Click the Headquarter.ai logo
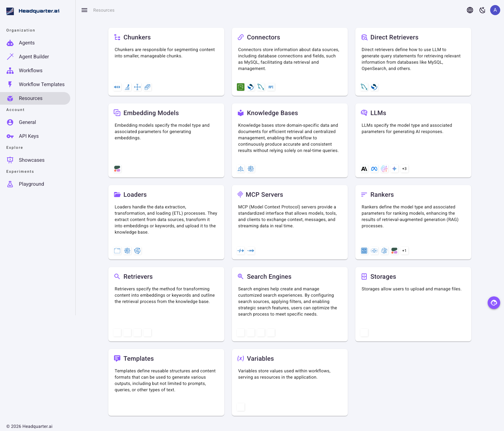This screenshot has width=504, height=431. point(33,11)
